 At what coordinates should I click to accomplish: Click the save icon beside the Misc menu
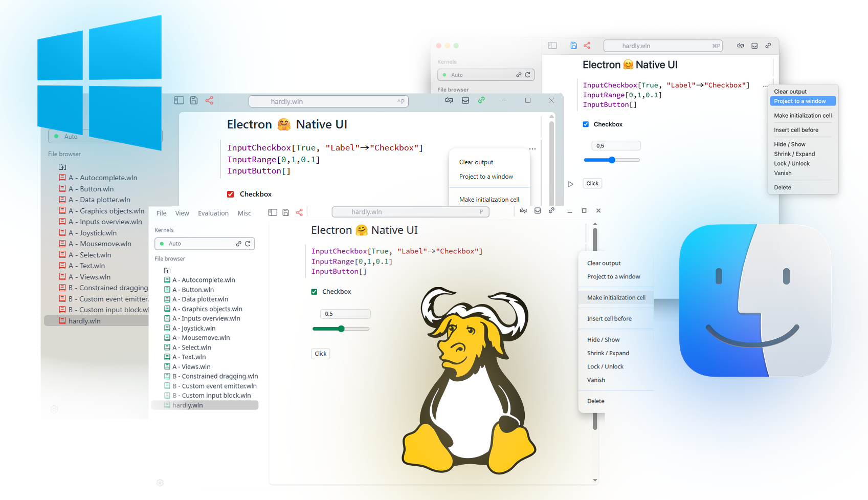tap(286, 212)
